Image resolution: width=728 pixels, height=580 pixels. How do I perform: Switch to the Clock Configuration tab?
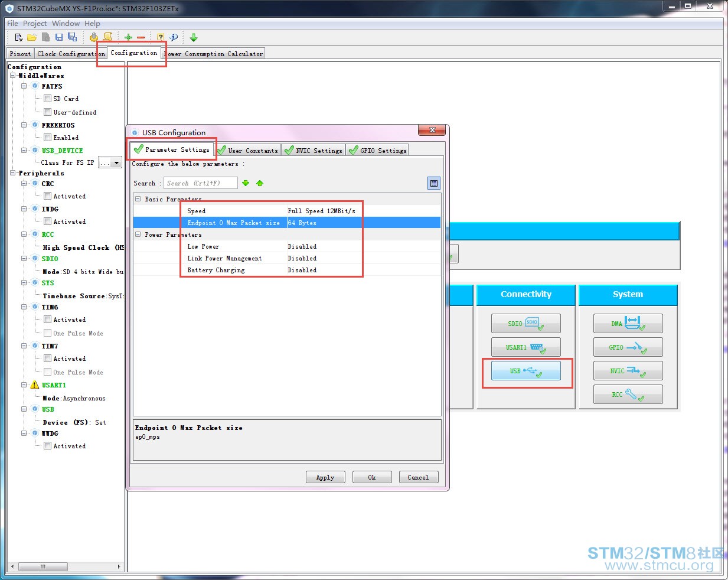pos(71,54)
